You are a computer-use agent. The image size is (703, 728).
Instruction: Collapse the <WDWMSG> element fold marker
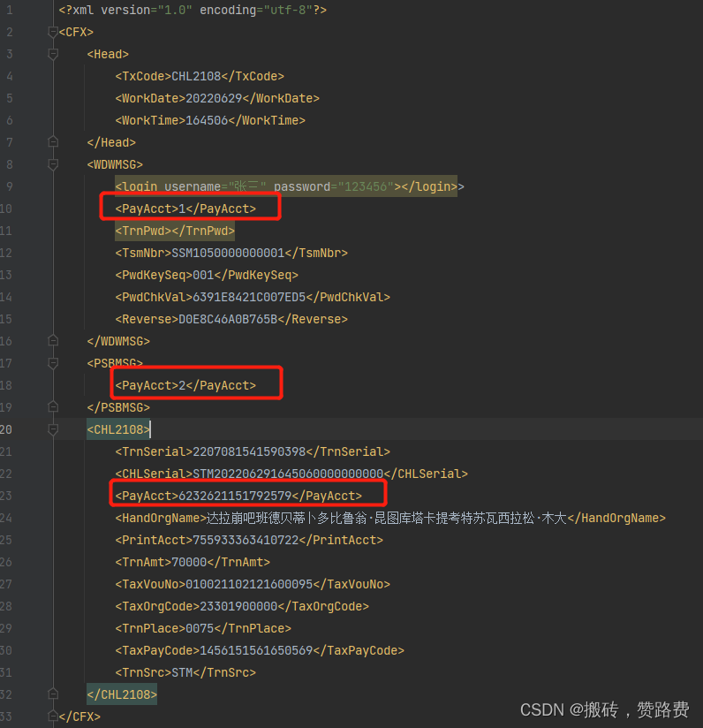(53, 164)
